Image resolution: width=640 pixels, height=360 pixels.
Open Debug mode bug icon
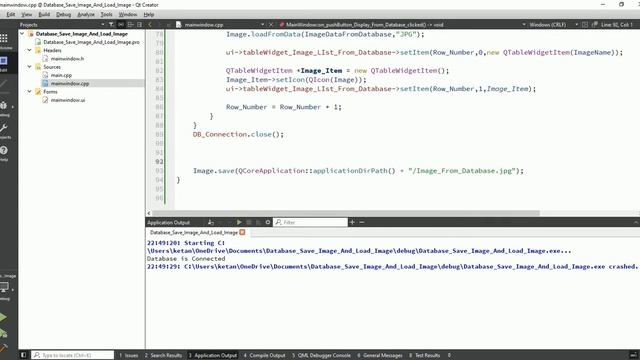4,105
